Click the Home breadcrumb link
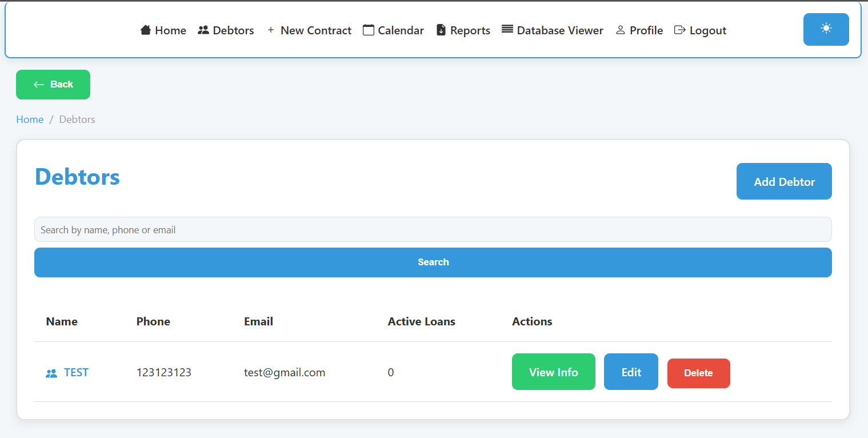 pos(30,120)
